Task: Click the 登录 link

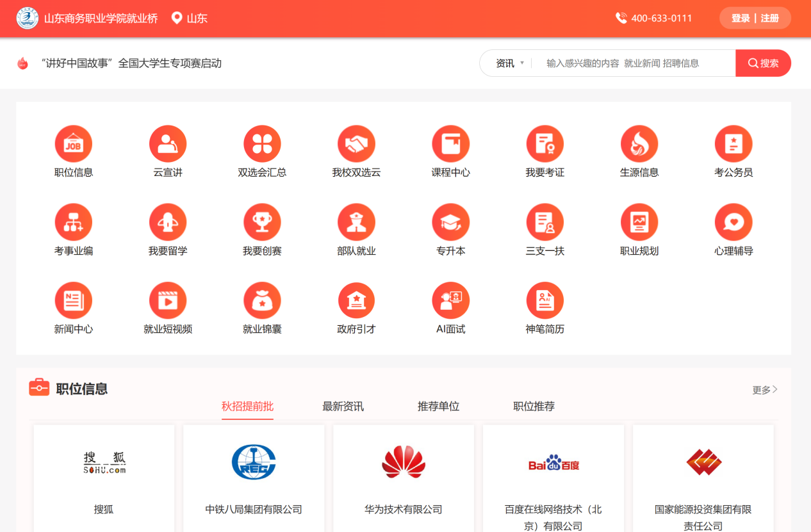Action: 741,19
